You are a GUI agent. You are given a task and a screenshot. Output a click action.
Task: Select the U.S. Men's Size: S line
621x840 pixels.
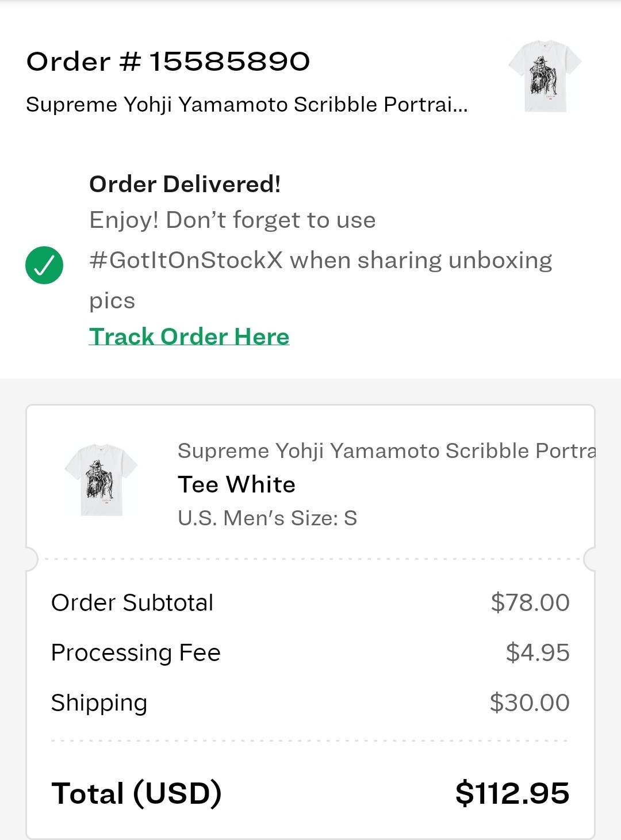[x=267, y=518]
